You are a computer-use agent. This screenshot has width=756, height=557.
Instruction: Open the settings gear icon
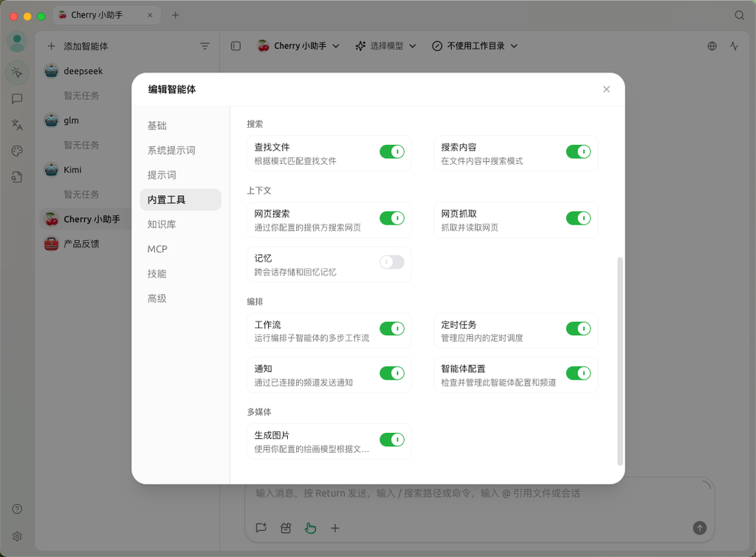[x=18, y=537]
